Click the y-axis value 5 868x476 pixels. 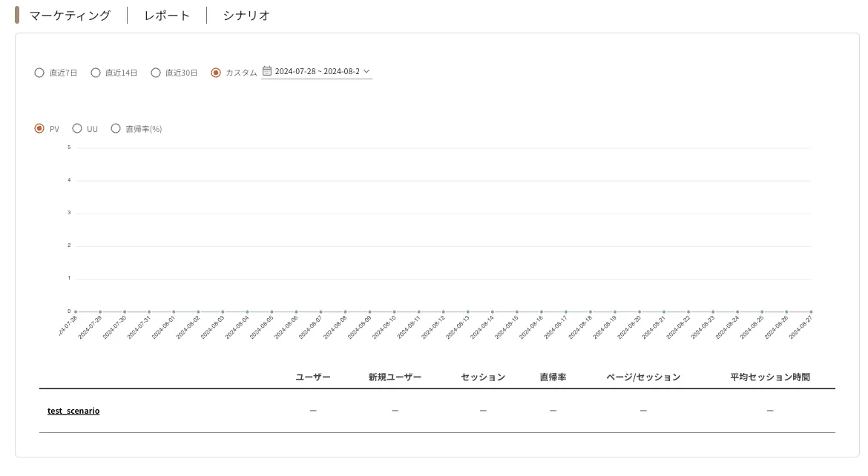point(69,148)
